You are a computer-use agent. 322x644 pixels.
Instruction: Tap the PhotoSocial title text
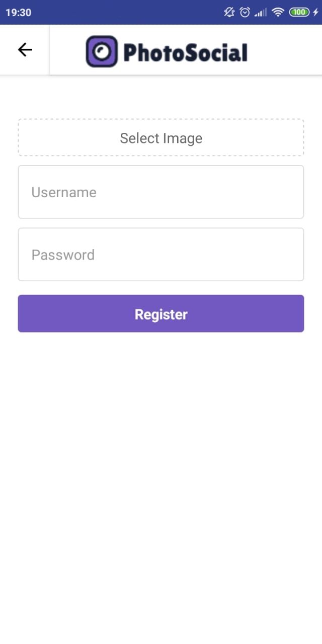click(x=185, y=52)
